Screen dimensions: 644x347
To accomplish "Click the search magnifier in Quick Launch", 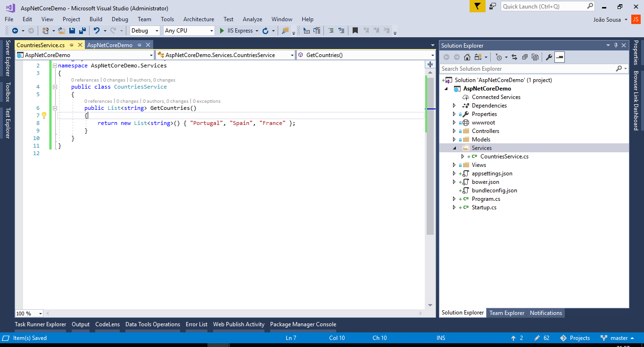I will [590, 6].
